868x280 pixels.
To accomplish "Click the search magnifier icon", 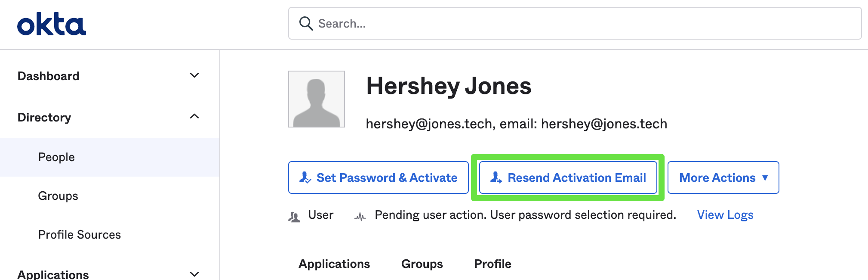I will pos(306,23).
